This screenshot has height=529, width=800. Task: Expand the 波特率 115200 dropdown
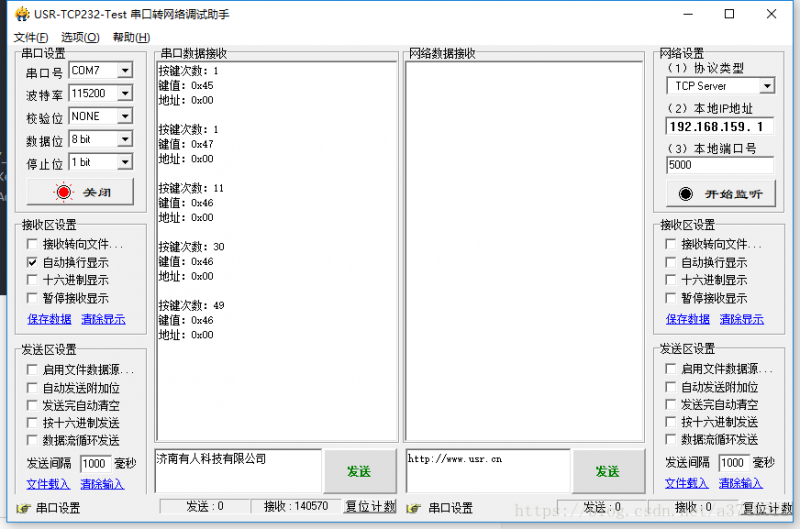(x=125, y=93)
